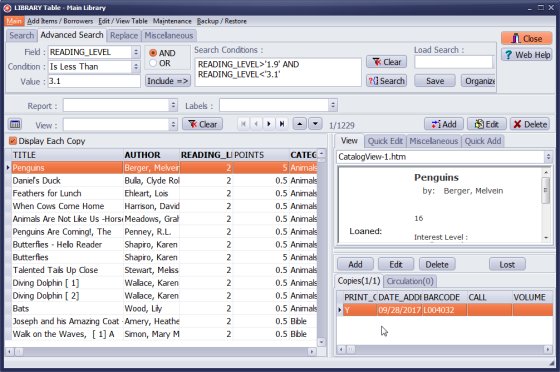This screenshot has width=560, height=372.
Task: Add a new library record
Action: (x=444, y=124)
